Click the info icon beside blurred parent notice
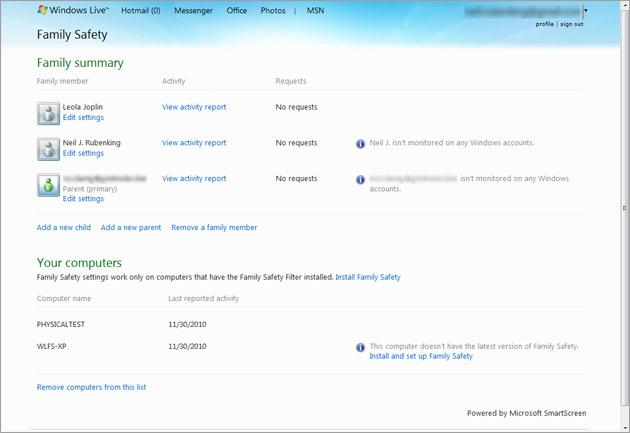The image size is (630, 433). (x=360, y=179)
